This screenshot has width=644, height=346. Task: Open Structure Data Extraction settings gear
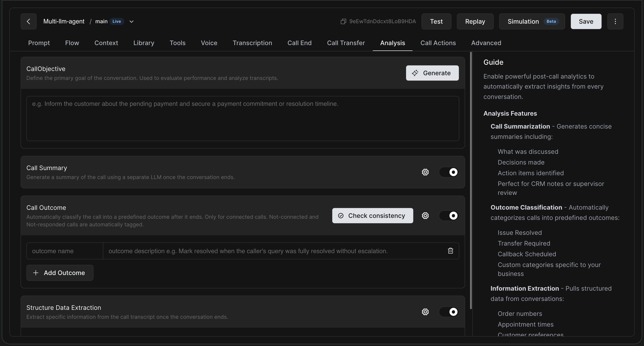425,312
